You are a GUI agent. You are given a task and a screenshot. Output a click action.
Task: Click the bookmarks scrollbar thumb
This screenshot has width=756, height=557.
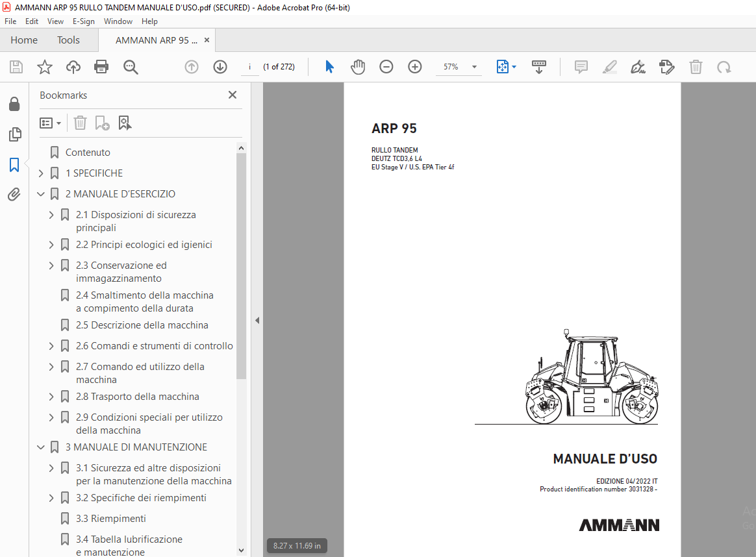coord(242,266)
